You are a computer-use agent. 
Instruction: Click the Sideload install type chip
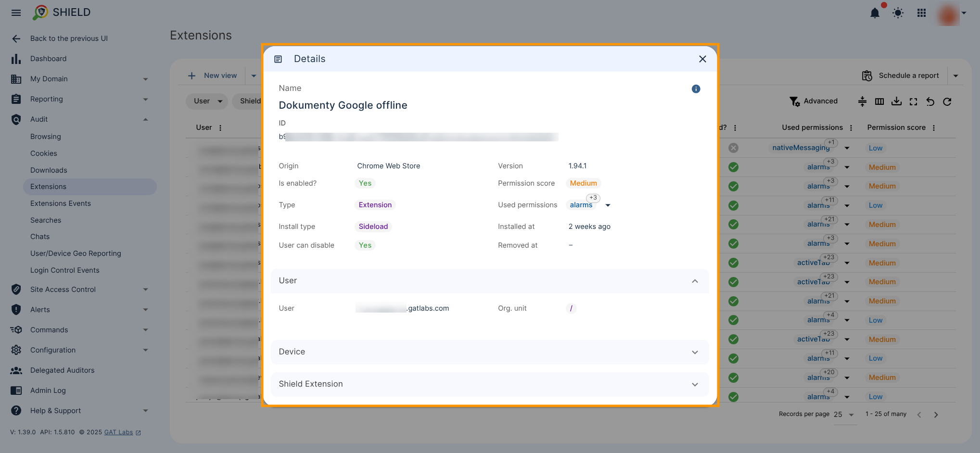[373, 226]
